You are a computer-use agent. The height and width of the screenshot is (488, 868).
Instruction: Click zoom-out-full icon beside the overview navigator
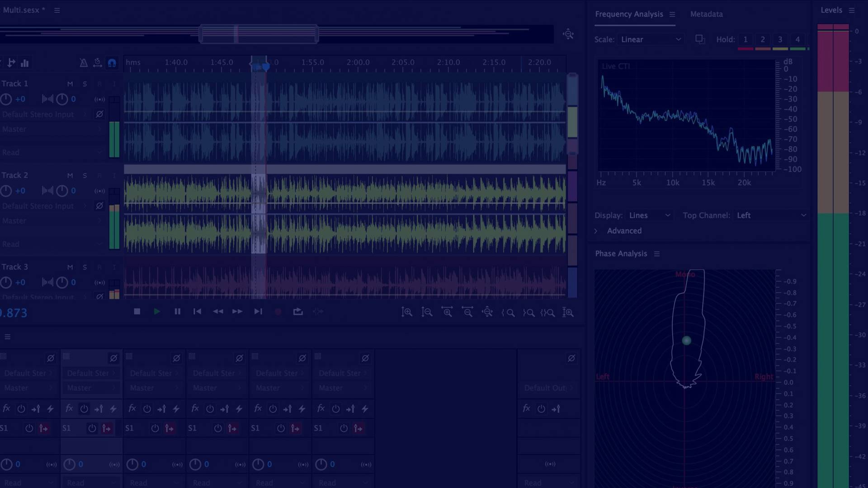click(x=568, y=34)
